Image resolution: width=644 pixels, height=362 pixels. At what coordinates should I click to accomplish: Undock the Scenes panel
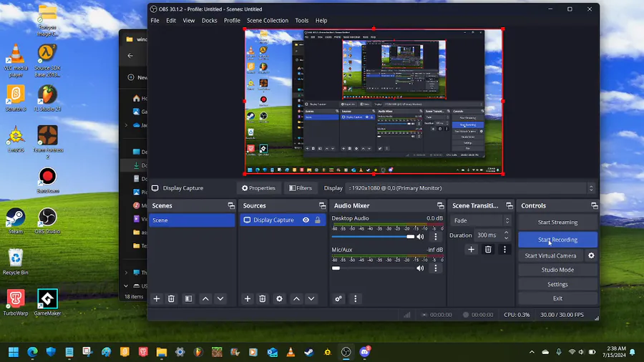click(x=231, y=205)
